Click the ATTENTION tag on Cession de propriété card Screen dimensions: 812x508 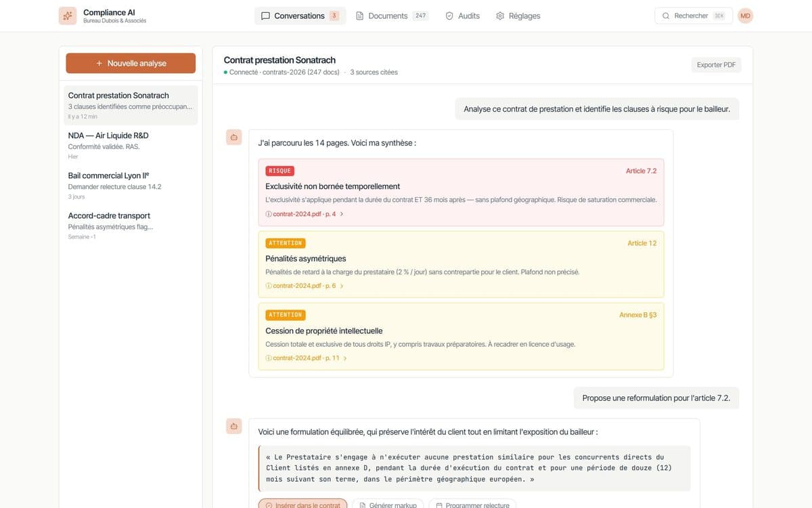point(285,315)
